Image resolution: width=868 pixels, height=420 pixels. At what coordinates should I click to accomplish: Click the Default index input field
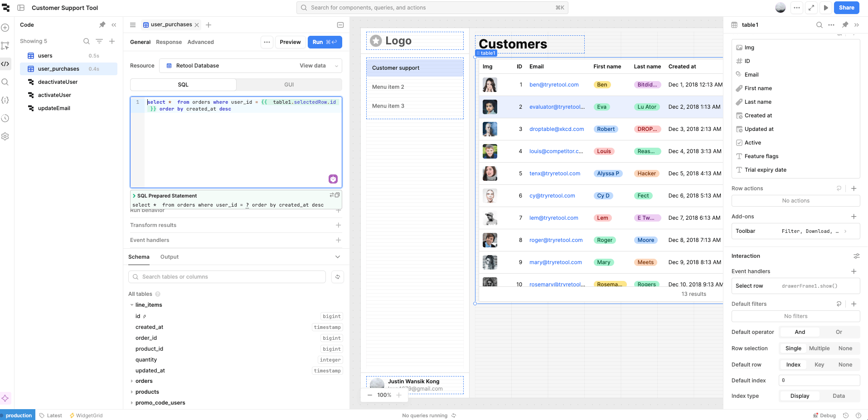click(819, 381)
